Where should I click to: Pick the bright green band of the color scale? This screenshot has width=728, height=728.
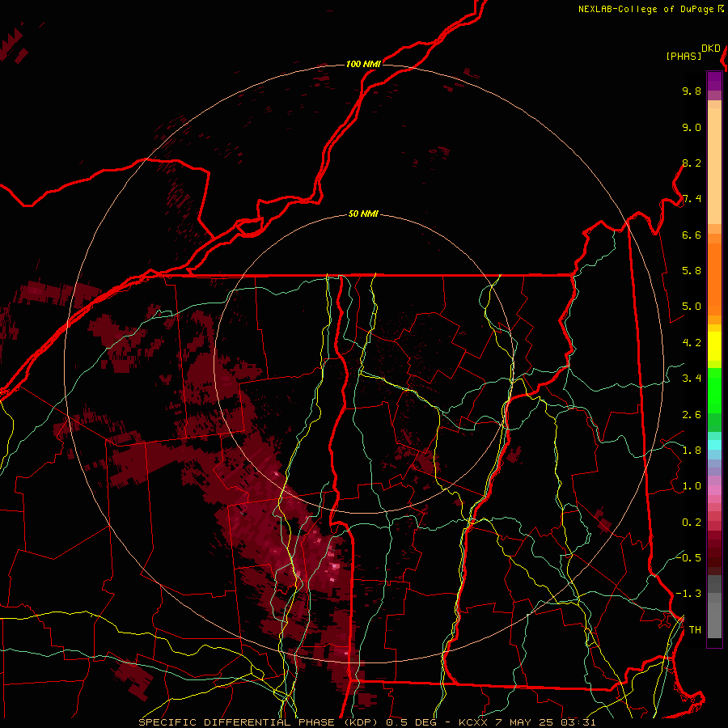tap(714, 390)
